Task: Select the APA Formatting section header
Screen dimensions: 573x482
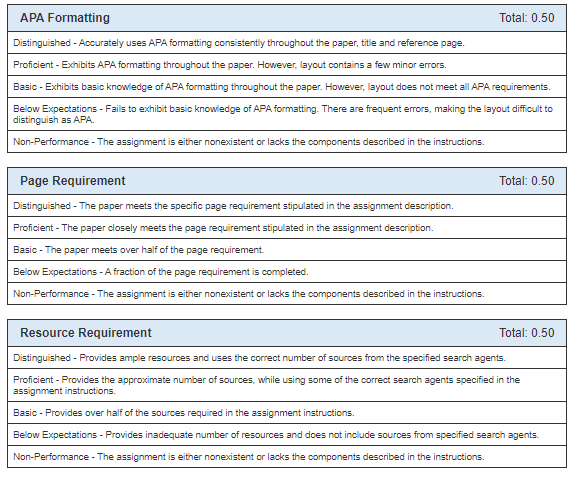Action: click(287, 18)
